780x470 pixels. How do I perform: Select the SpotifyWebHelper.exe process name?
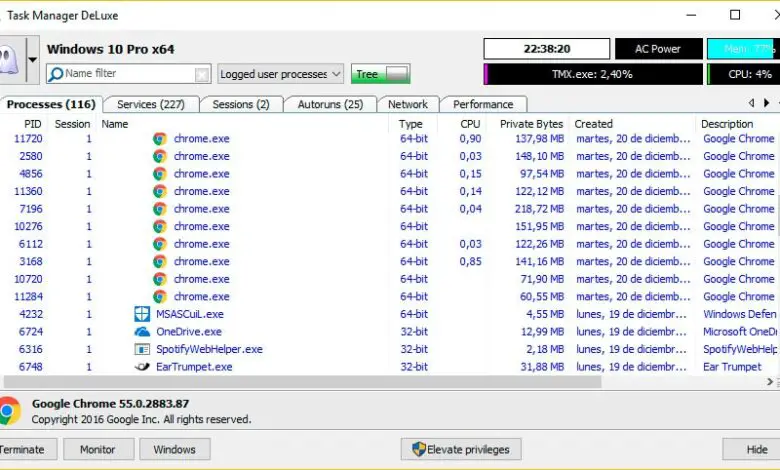pyautogui.click(x=209, y=349)
